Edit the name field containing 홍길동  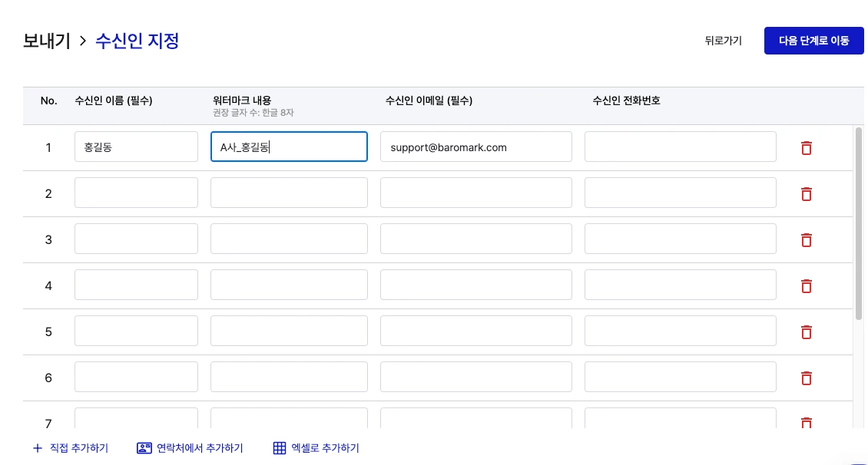[136, 147]
